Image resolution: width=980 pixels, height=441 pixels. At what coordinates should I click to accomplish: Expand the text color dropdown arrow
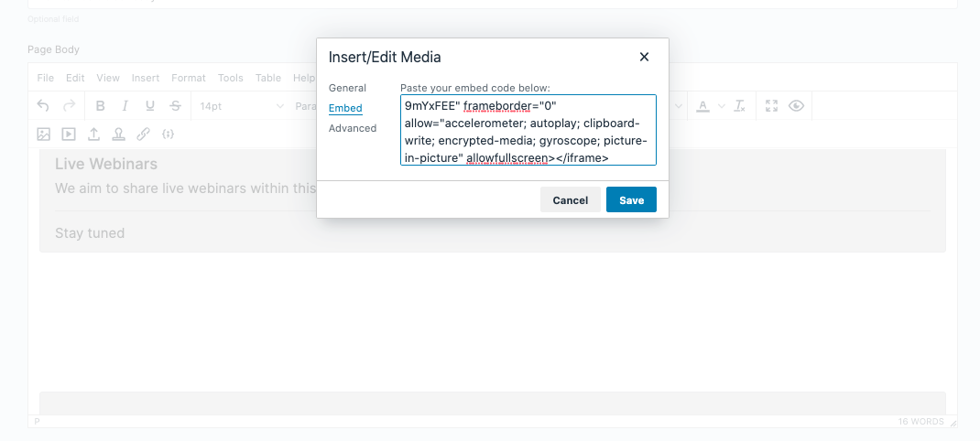coord(721,106)
